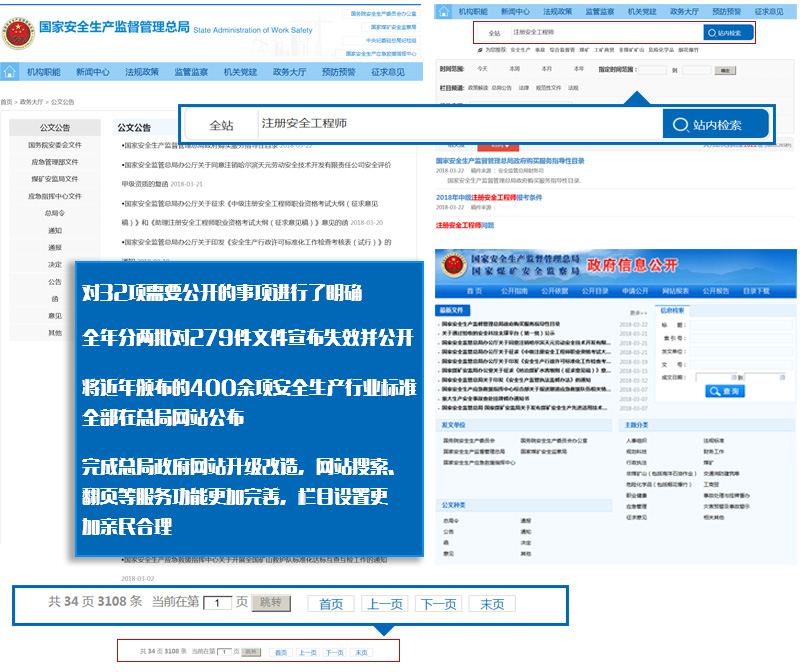
Task: Go to next page with 下一页 button
Action: coord(438,604)
